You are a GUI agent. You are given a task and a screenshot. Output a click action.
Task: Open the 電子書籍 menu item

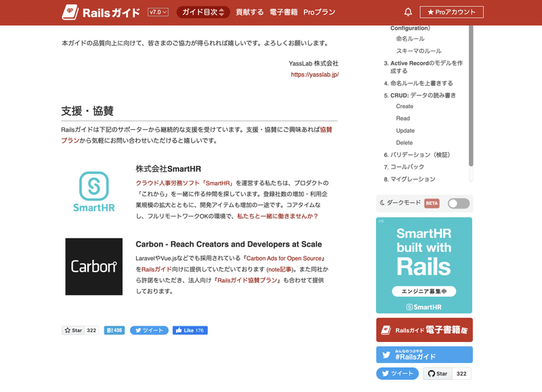click(x=283, y=12)
